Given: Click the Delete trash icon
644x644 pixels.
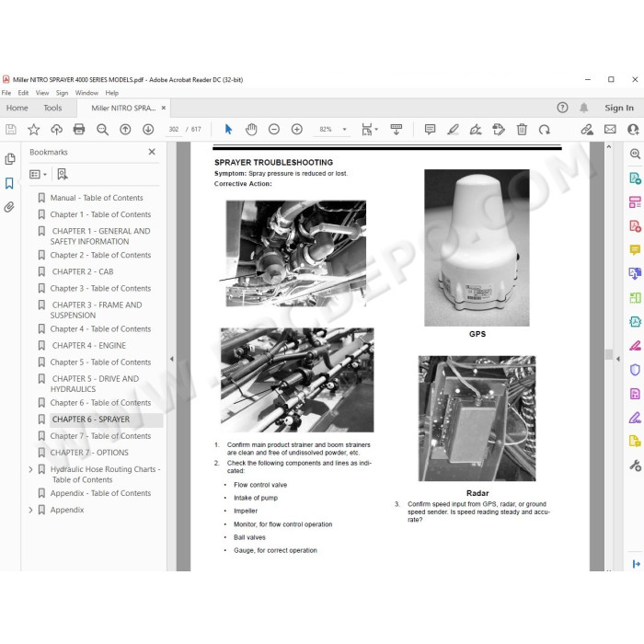Looking at the screenshot, I should click(x=522, y=130).
